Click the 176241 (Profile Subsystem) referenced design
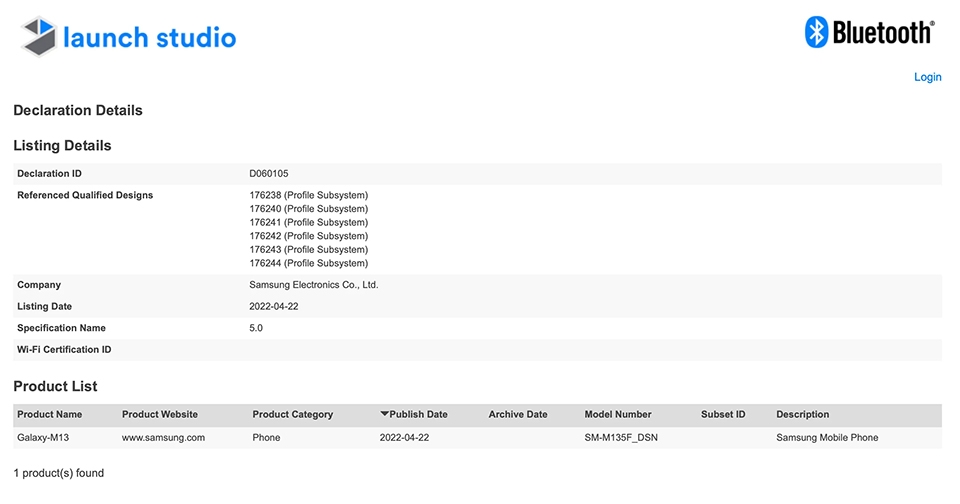This screenshot has width=960, height=504. click(309, 222)
